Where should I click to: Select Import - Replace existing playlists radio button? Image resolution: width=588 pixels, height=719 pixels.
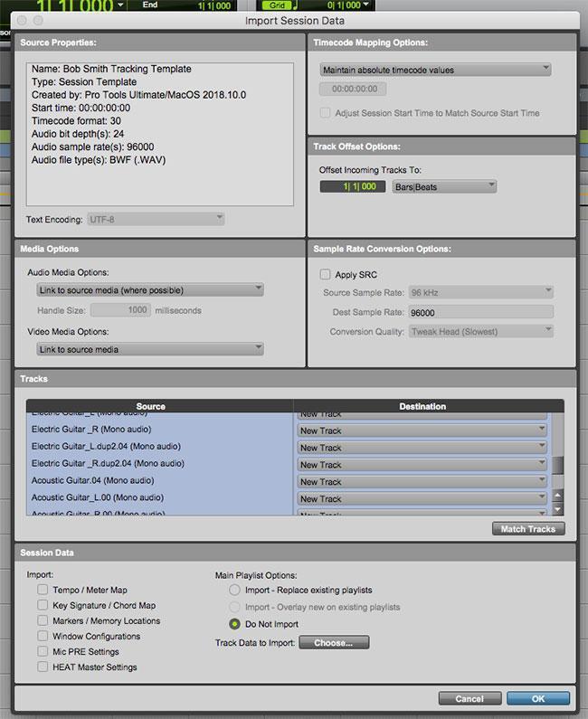point(235,590)
